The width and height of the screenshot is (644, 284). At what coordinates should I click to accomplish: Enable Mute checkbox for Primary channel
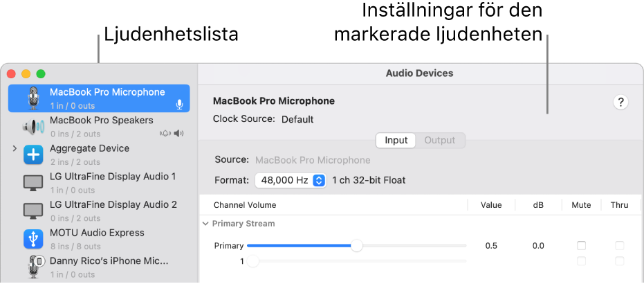point(582,246)
